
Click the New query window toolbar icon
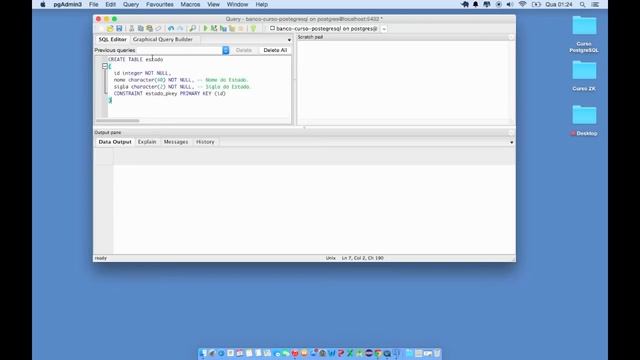tap(101, 29)
